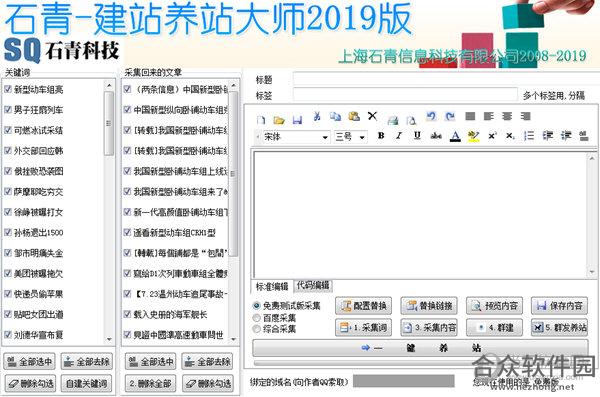Image resolution: width=600 pixels, height=397 pixels.
Task: Click 自建关键词 button
Action: [x=86, y=383]
